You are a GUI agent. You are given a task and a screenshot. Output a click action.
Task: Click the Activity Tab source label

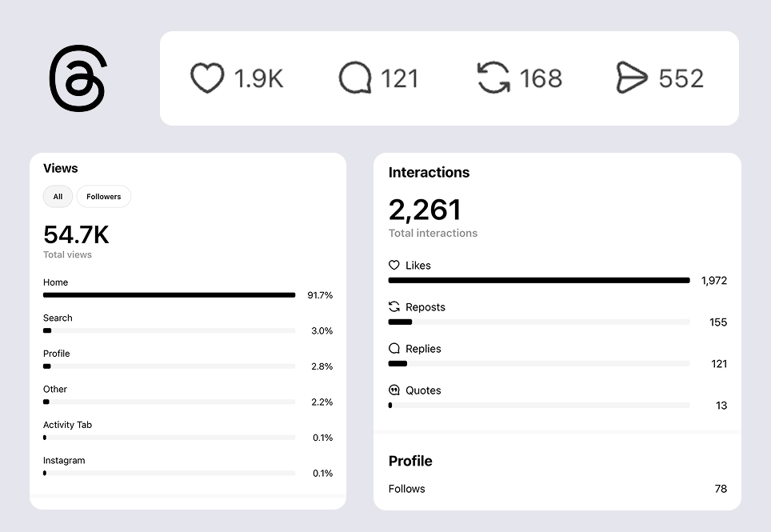67,425
